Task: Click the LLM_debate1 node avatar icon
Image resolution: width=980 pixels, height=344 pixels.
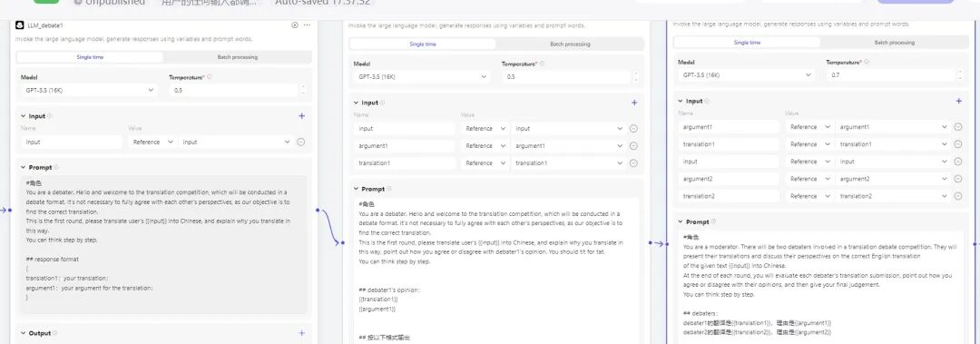Action: [x=20, y=25]
